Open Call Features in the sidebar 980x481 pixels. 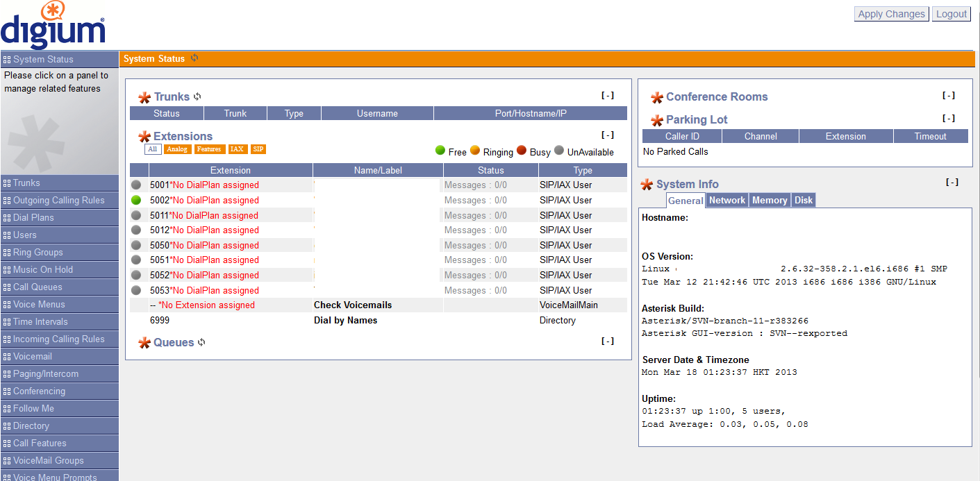tap(59, 444)
